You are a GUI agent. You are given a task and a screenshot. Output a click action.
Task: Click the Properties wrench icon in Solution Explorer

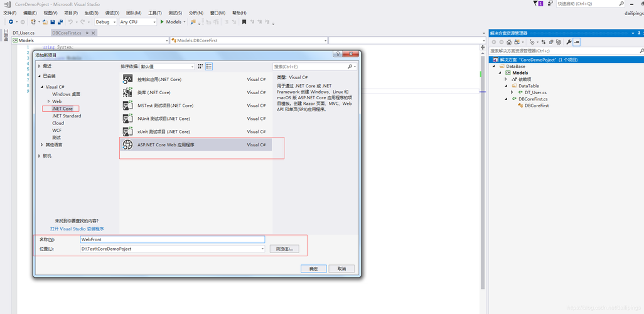pos(569,42)
